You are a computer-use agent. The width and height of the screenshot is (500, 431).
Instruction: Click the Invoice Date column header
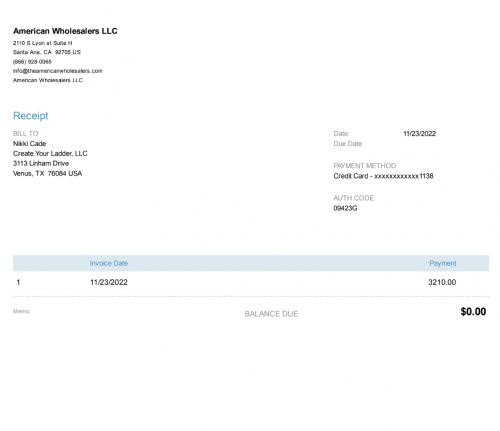click(109, 263)
